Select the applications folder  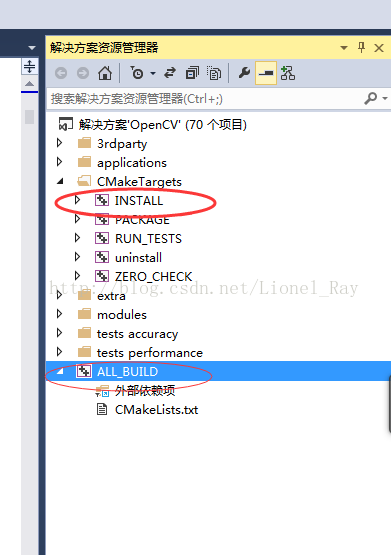coord(132,163)
